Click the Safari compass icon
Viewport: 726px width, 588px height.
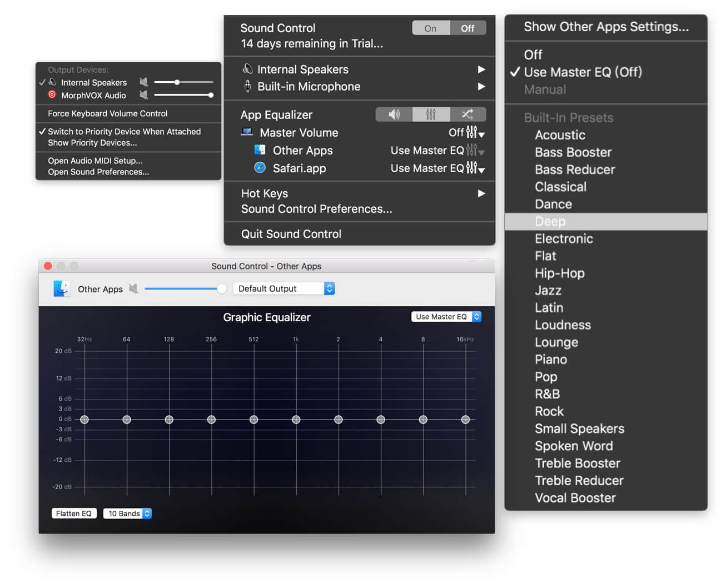coord(260,168)
